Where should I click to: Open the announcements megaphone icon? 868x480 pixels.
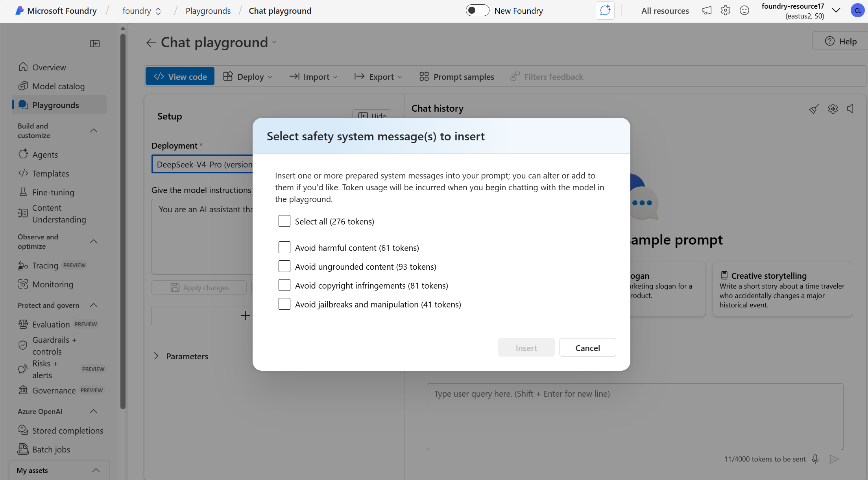(x=707, y=11)
